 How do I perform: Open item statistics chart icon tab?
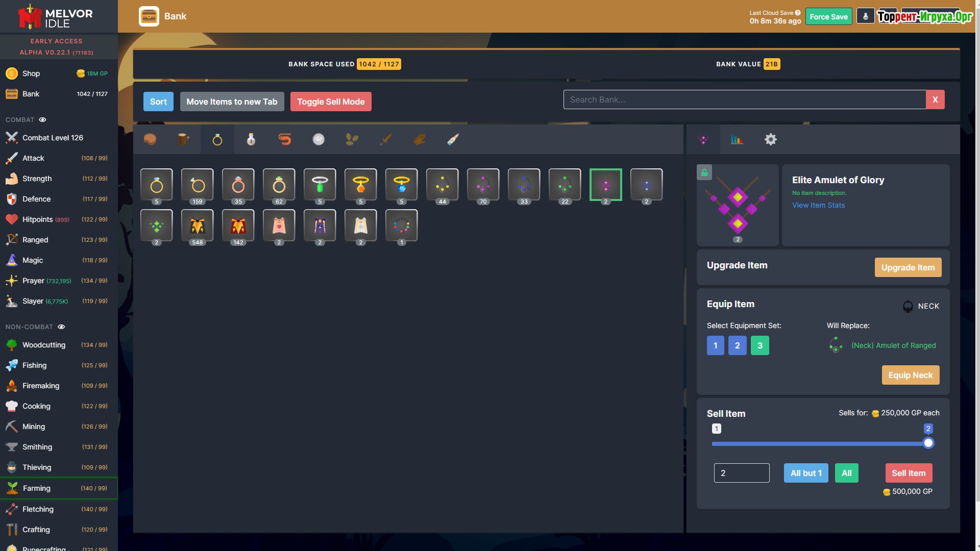coord(737,139)
